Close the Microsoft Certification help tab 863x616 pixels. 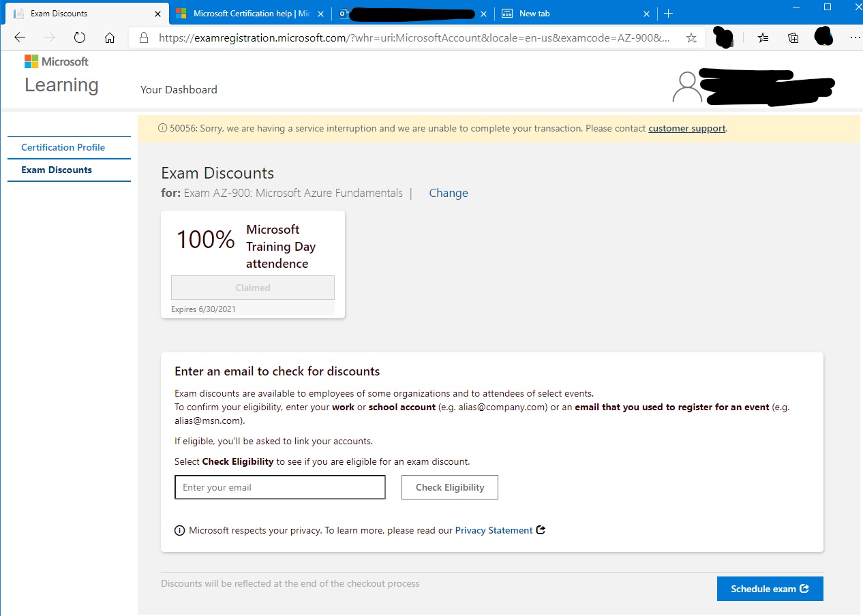pos(322,14)
